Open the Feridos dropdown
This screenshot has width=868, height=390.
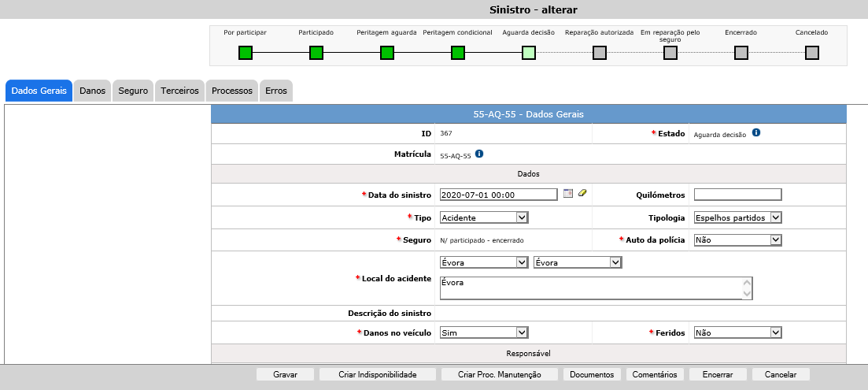coord(737,332)
